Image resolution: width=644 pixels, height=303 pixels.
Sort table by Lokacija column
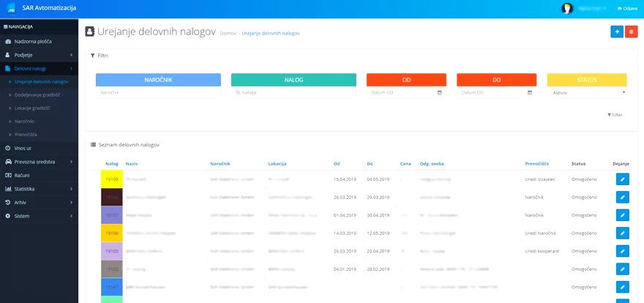click(x=277, y=164)
